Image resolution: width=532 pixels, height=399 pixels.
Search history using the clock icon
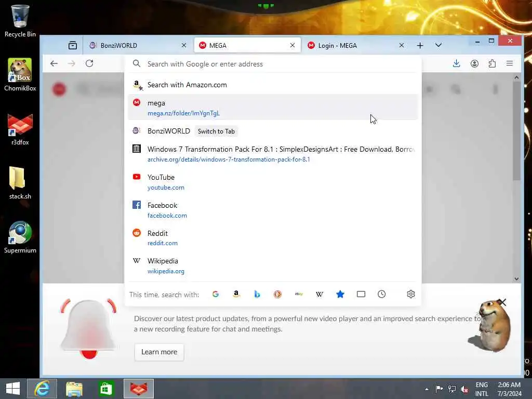pos(382,294)
